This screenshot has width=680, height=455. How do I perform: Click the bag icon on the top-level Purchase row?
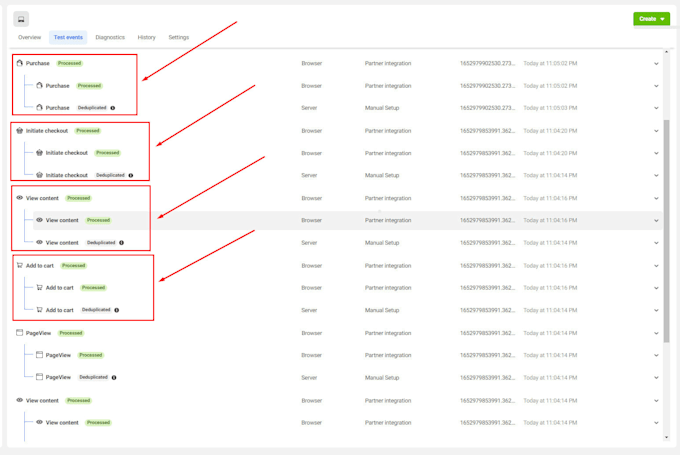[x=20, y=63]
